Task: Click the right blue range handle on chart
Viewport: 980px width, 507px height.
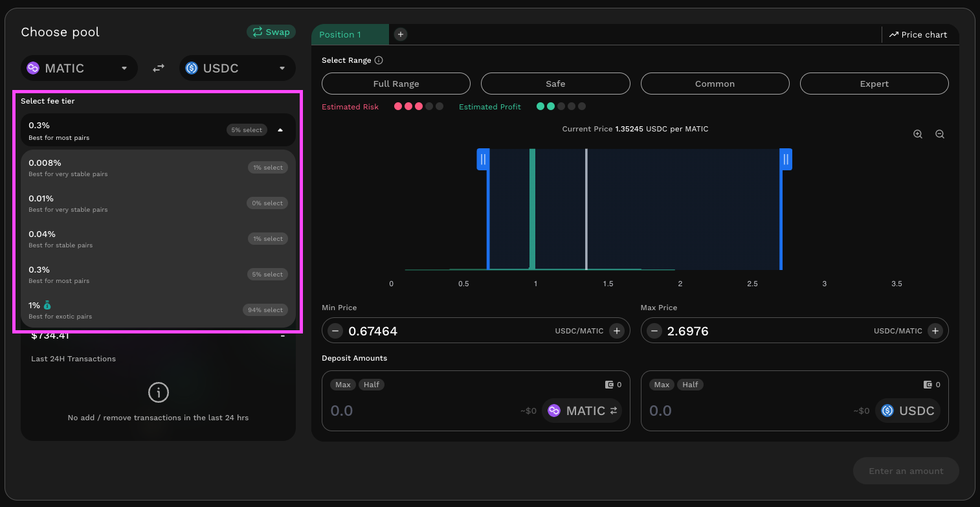Action: [786, 159]
